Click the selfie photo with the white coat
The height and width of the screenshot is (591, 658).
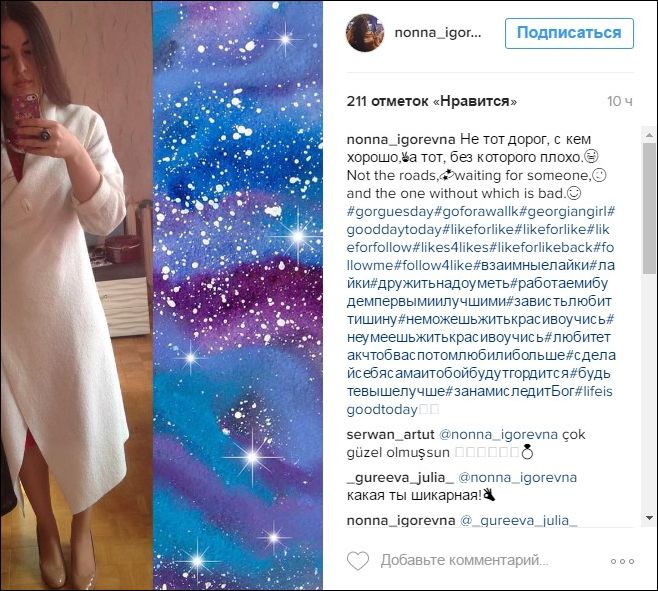76,296
